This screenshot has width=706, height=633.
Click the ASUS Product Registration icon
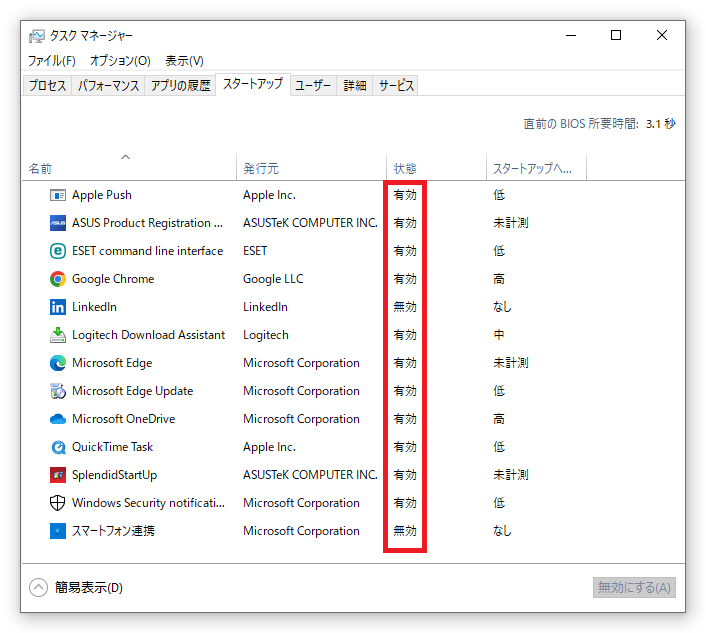point(58,223)
